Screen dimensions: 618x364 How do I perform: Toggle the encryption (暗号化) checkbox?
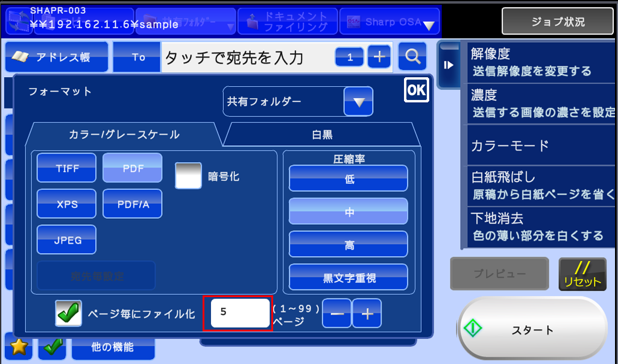188,176
